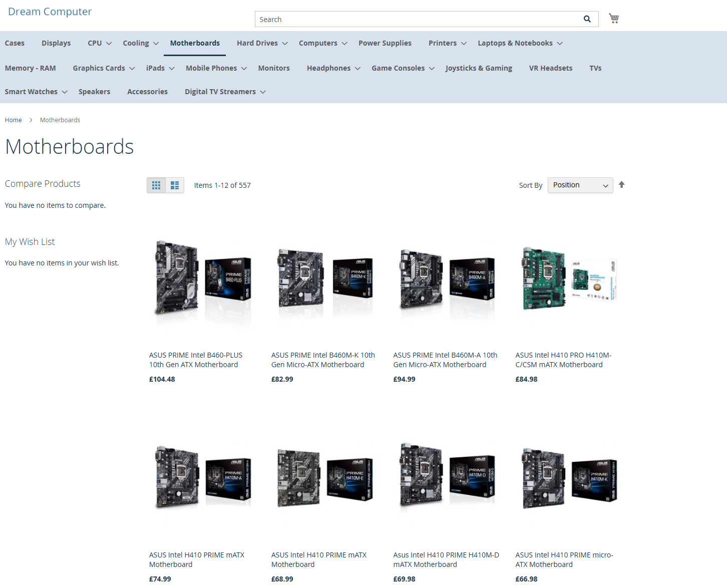This screenshot has height=588, width=727.
Task: Expand the Computers menu chevron
Action: 344,44
